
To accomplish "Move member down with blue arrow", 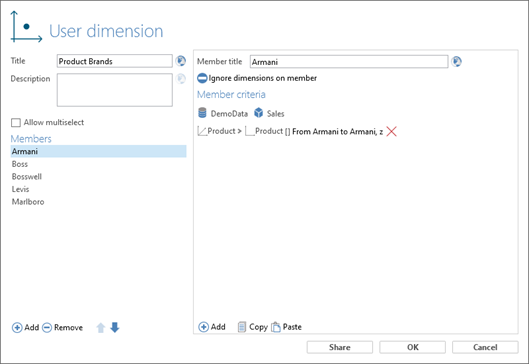I will coord(115,327).
